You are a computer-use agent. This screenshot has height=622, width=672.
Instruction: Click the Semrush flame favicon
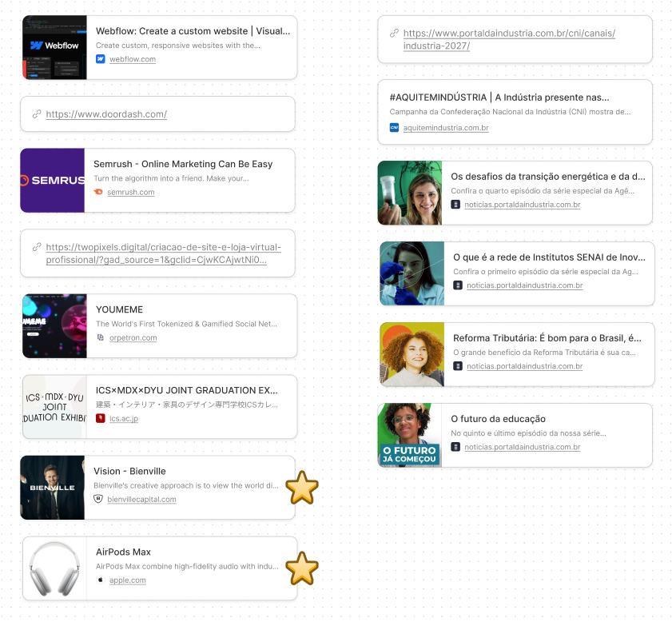[x=98, y=192]
